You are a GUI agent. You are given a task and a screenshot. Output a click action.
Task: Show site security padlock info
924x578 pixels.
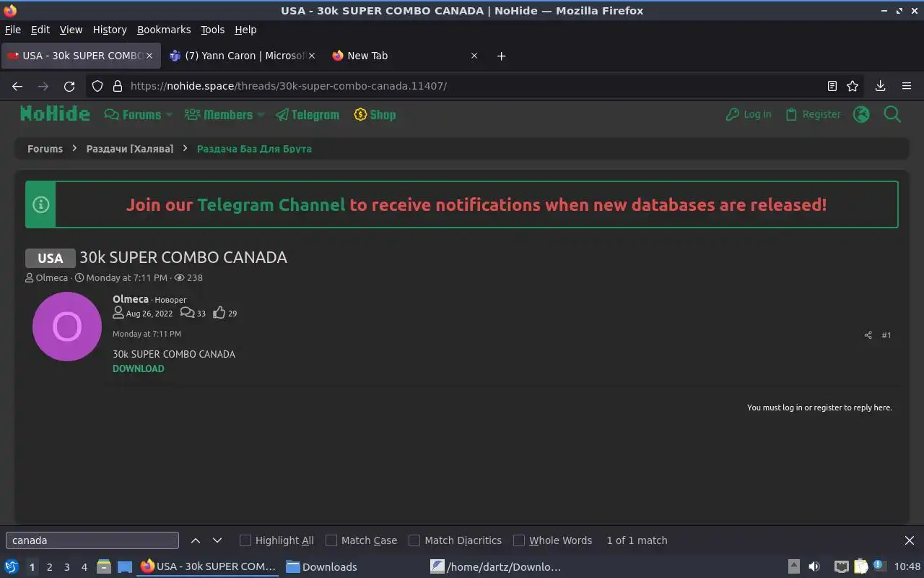tap(118, 86)
